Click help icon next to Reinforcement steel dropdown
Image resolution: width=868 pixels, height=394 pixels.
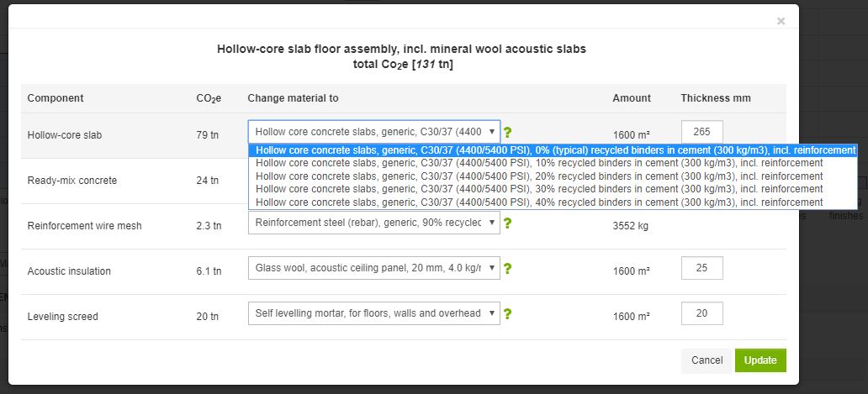coord(507,223)
